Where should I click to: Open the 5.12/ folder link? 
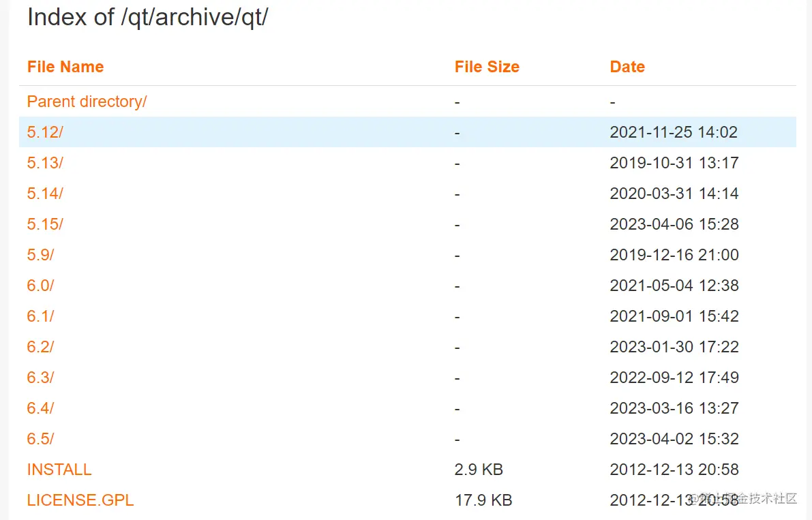coord(45,132)
